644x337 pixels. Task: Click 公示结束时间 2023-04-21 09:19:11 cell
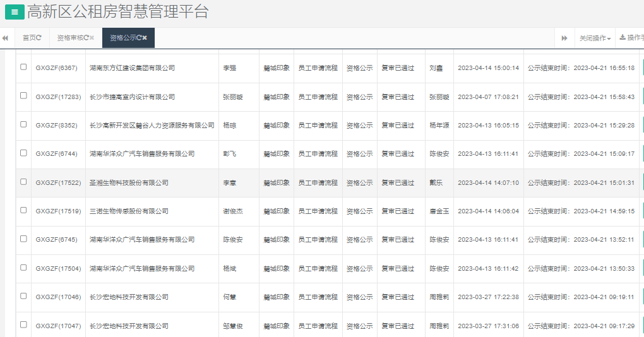pyautogui.click(x=581, y=297)
